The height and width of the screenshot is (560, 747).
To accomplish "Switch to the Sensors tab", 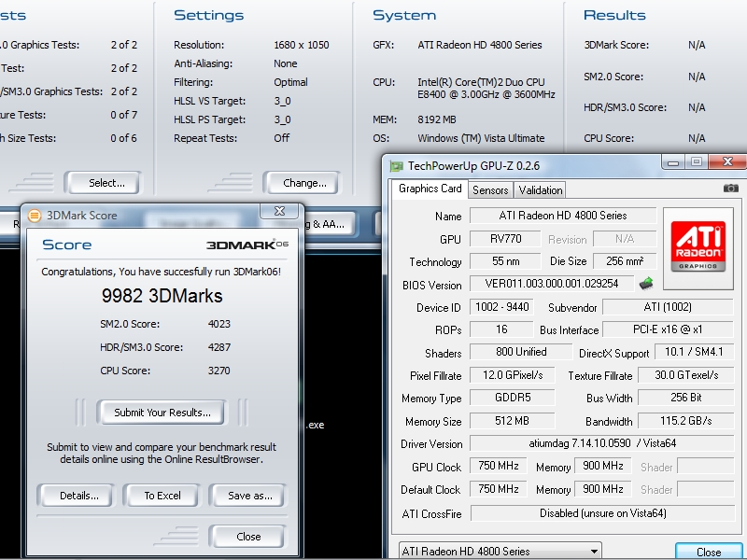I will [x=490, y=190].
